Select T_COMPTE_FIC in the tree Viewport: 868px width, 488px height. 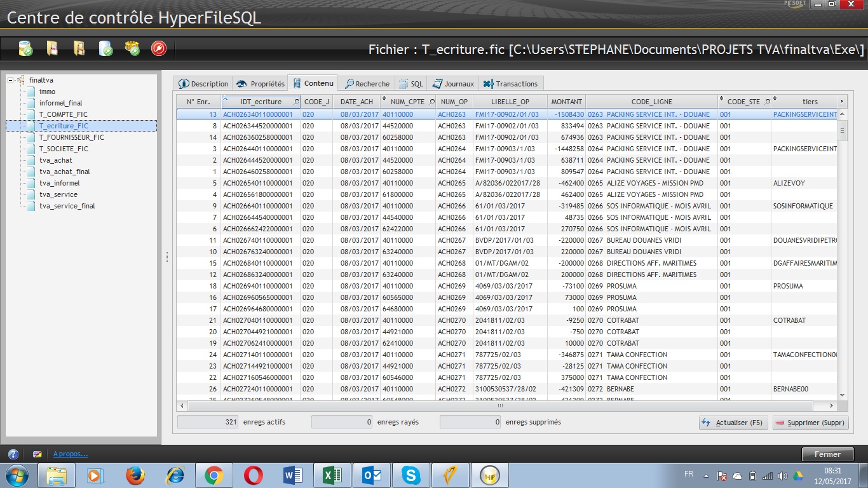click(64, 114)
